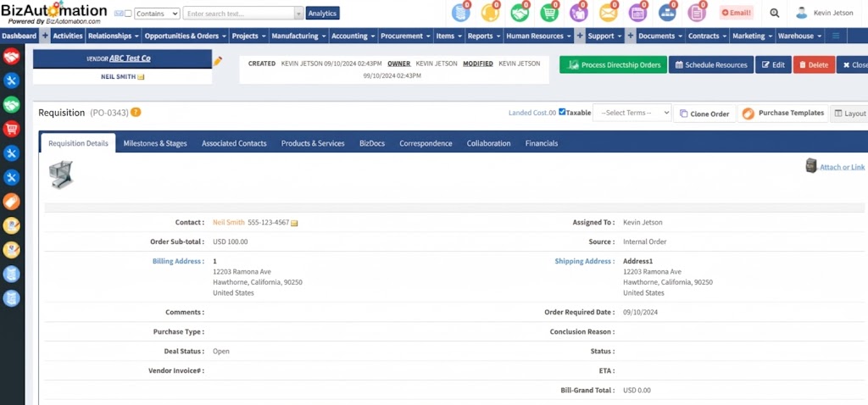Open the ABC Test Co vendor link
This screenshot has height=405, width=868.
[130, 58]
